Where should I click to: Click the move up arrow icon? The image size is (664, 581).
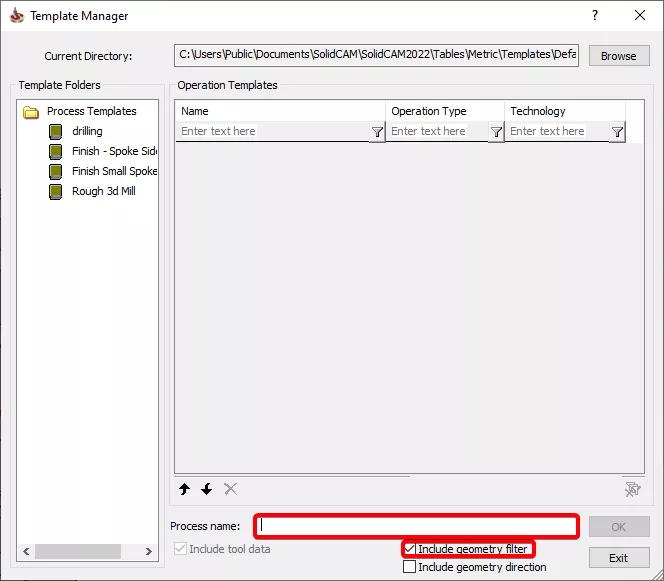tap(185, 489)
